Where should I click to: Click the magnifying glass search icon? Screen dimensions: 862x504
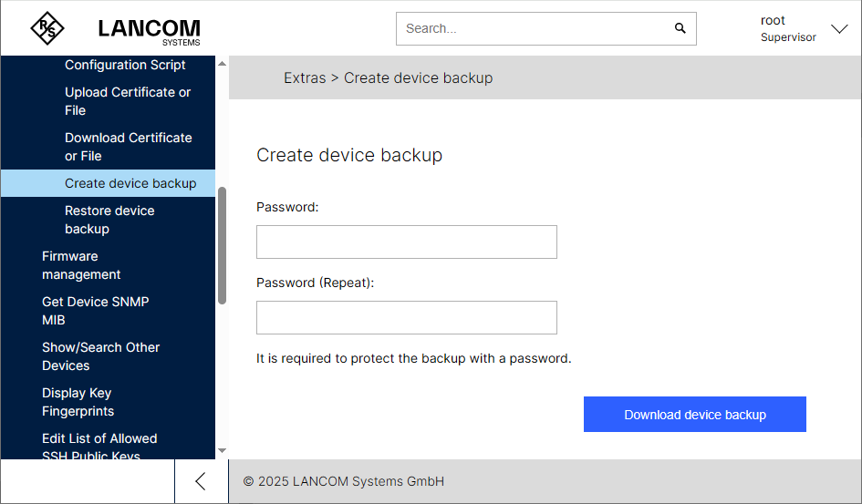pyautogui.click(x=680, y=28)
